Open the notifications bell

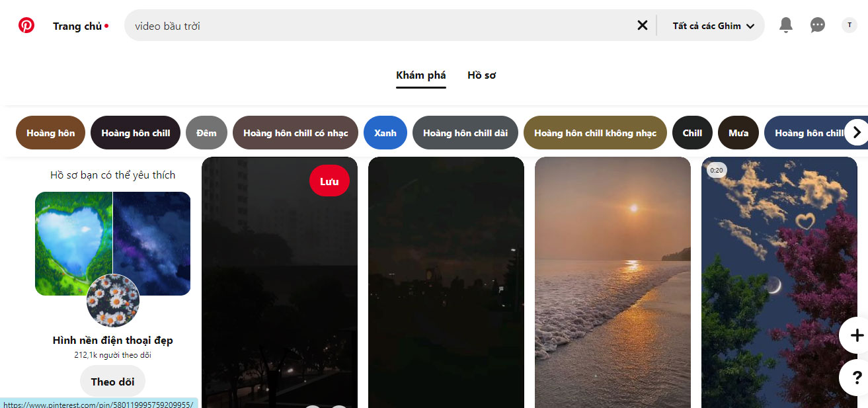point(785,26)
